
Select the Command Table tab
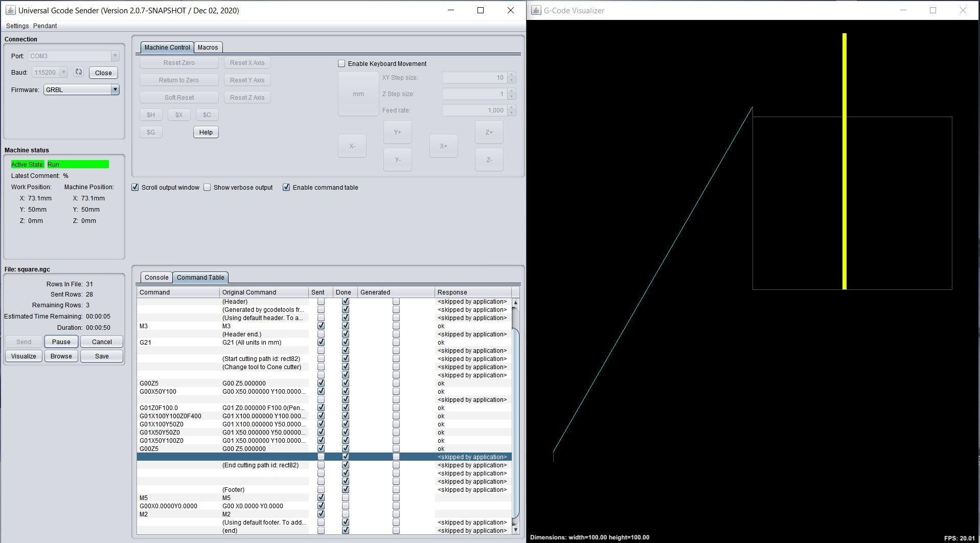point(200,277)
